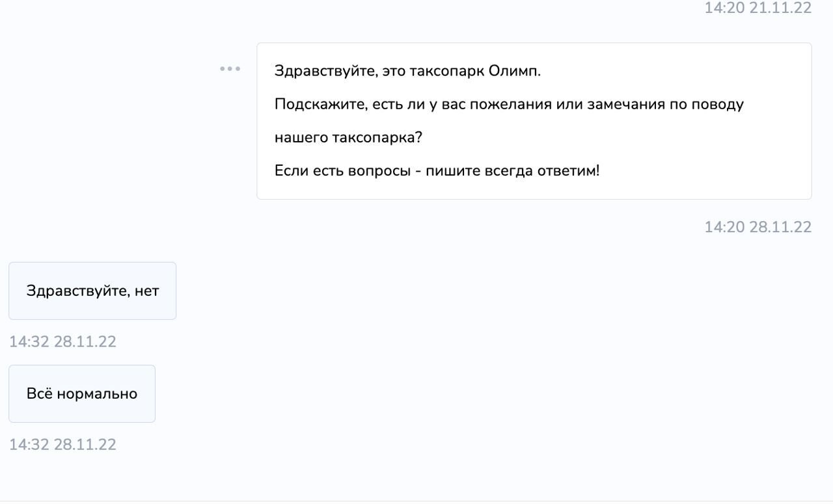Click the timestamp "14:20 21.11.22"
Image resolution: width=833 pixels, height=504 pixels.
point(758,8)
